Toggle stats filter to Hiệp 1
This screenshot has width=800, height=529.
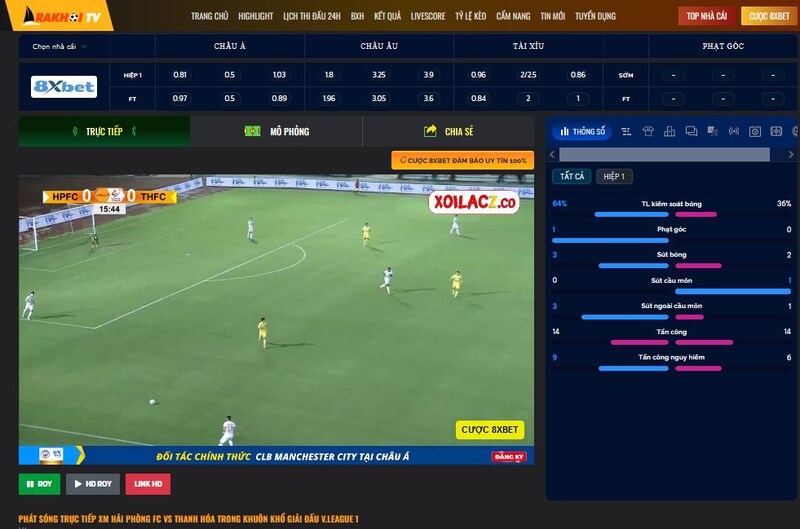(614, 177)
